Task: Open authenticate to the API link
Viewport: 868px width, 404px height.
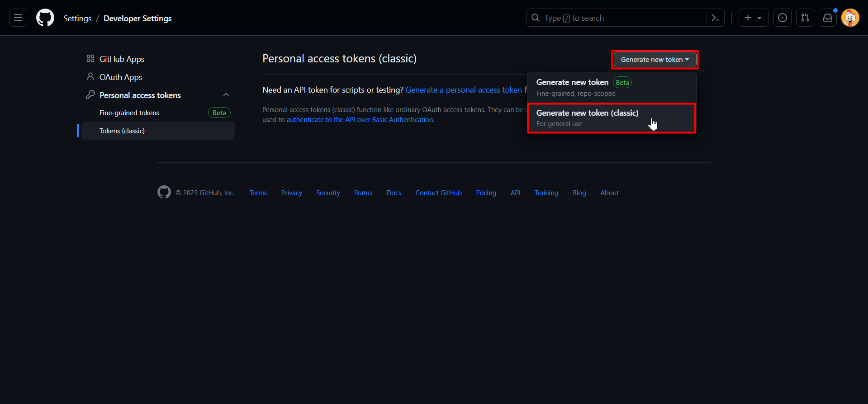Action: [x=360, y=120]
